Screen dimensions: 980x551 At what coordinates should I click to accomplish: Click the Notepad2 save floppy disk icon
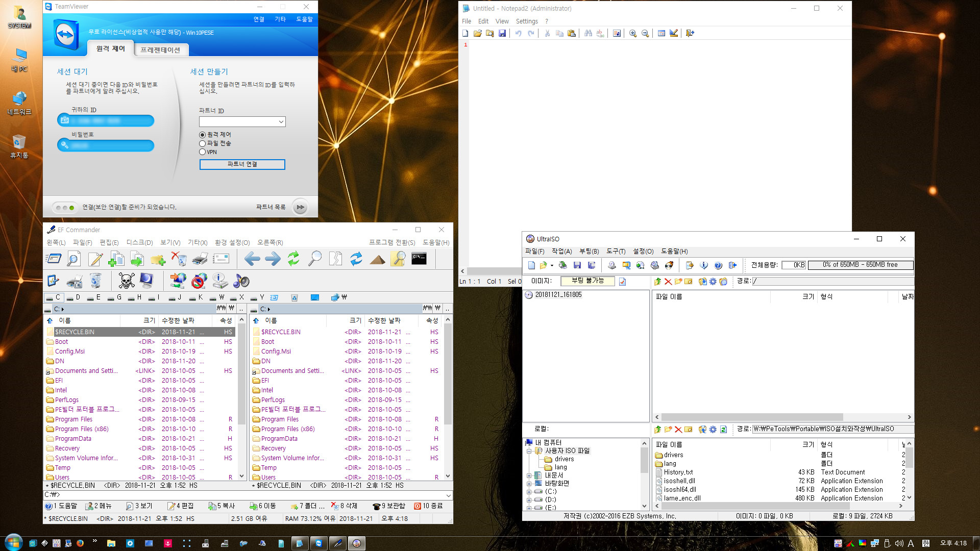click(x=502, y=33)
